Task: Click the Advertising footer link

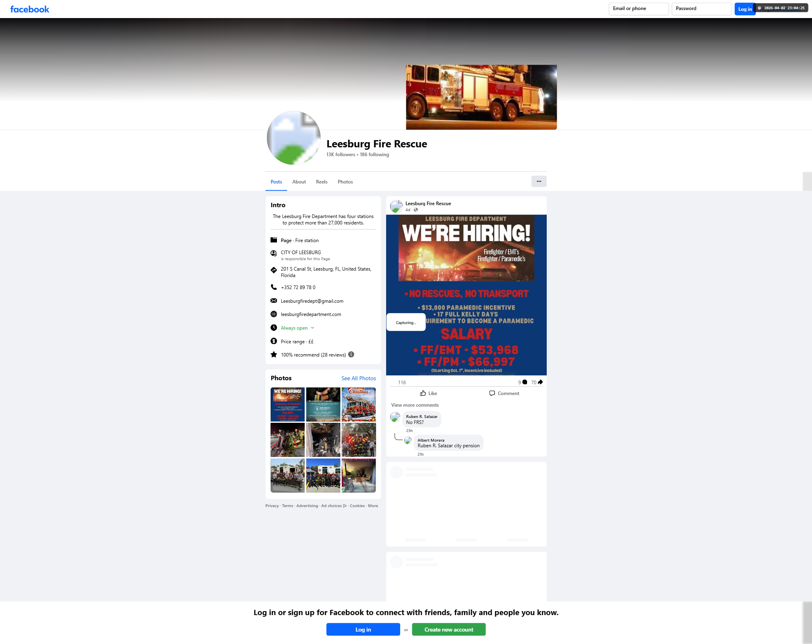Action: (307, 506)
